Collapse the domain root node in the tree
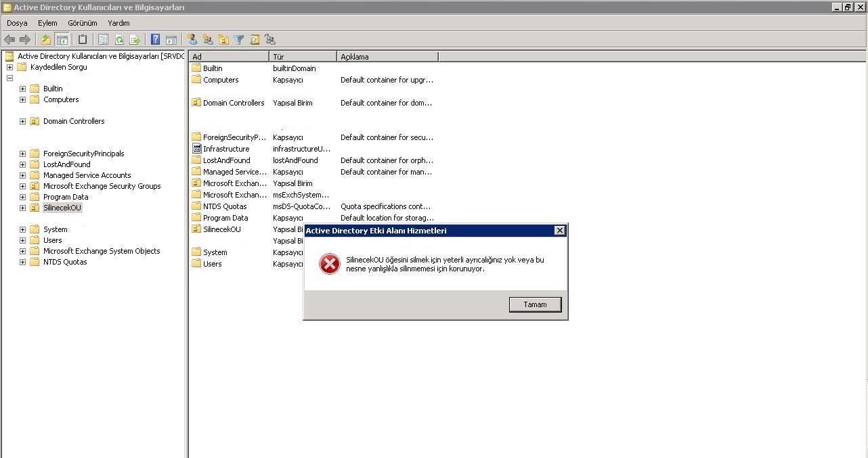The height and width of the screenshot is (458, 868). (9, 78)
